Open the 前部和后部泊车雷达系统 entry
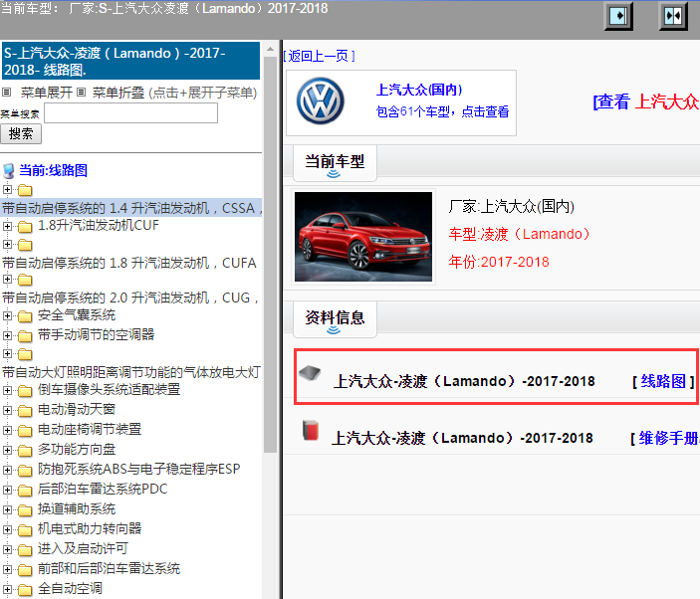This screenshot has width=700, height=599. pyautogui.click(x=109, y=568)
